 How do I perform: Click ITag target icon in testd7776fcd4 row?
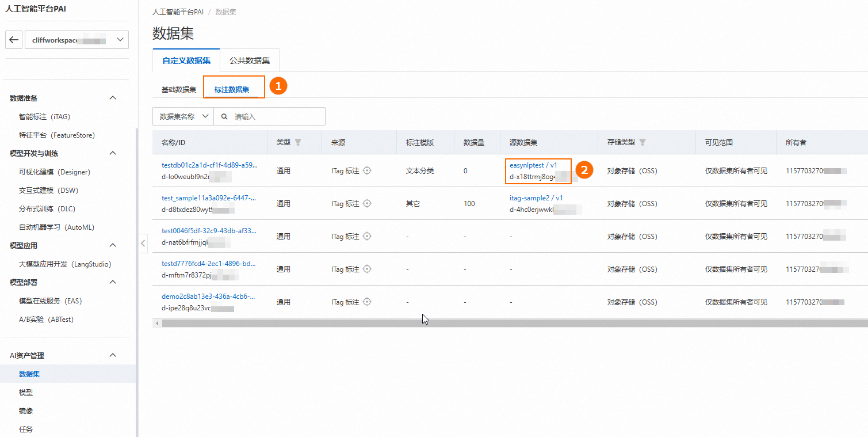pyautogui.click(x=367, y=269)
